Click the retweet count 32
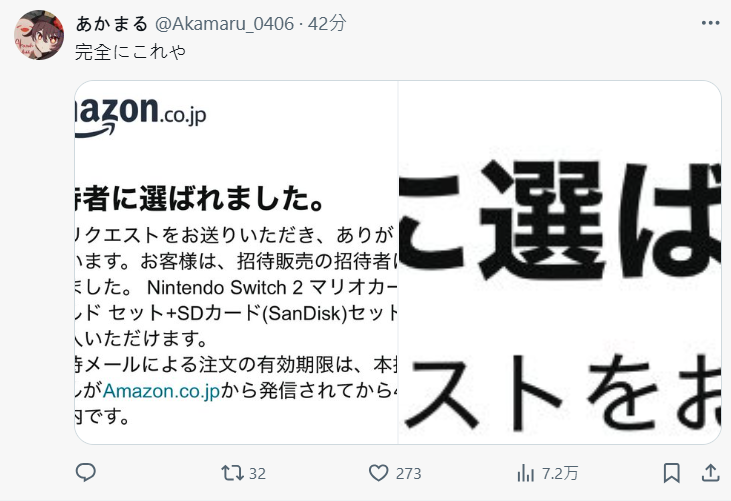This screenshot has height=501, width=731. click(x=257, y=474)
